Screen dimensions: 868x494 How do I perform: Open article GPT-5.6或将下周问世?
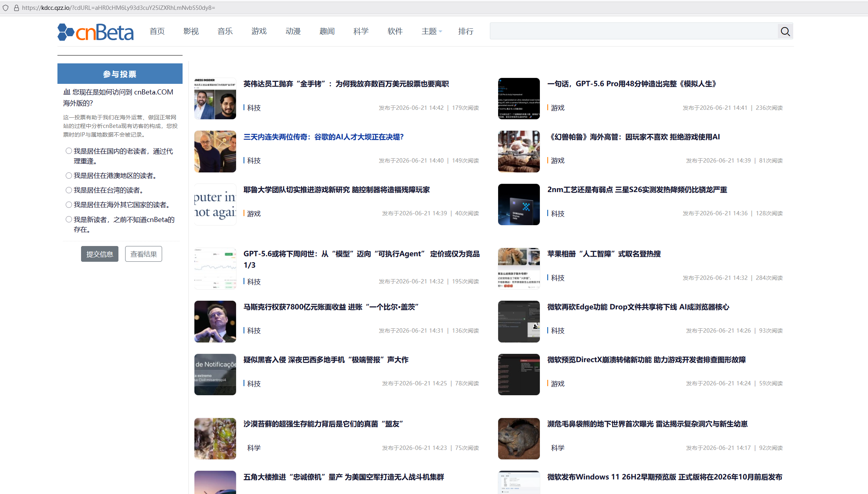[362, 259]
